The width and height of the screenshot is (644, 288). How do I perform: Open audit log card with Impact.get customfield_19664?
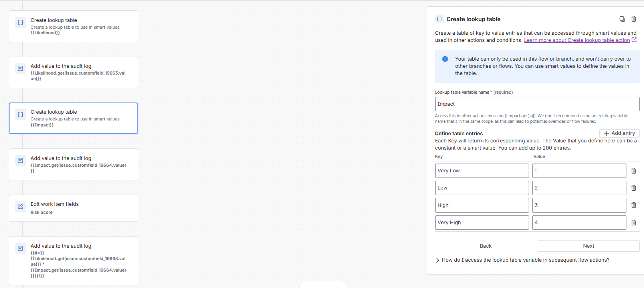tap(73, 164)
